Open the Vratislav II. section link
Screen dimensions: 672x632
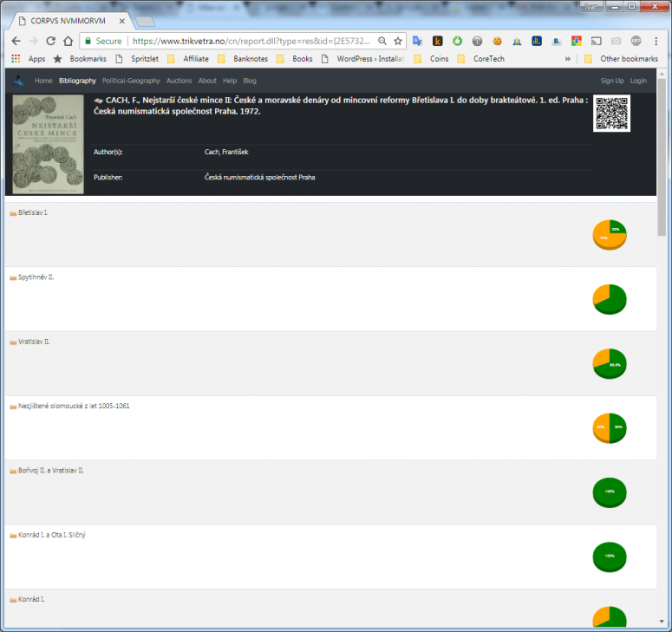(34, 342)
